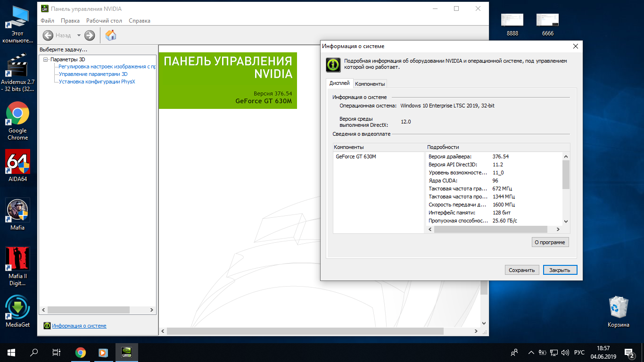
Task: Switch to the Компоненты tab
Action: click(x=370, y=84)
